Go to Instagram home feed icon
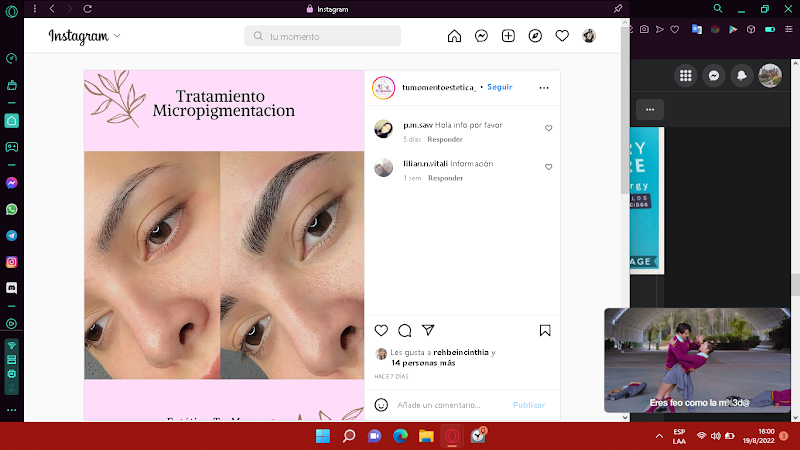The image size is (800, 450). pos(454,36)
